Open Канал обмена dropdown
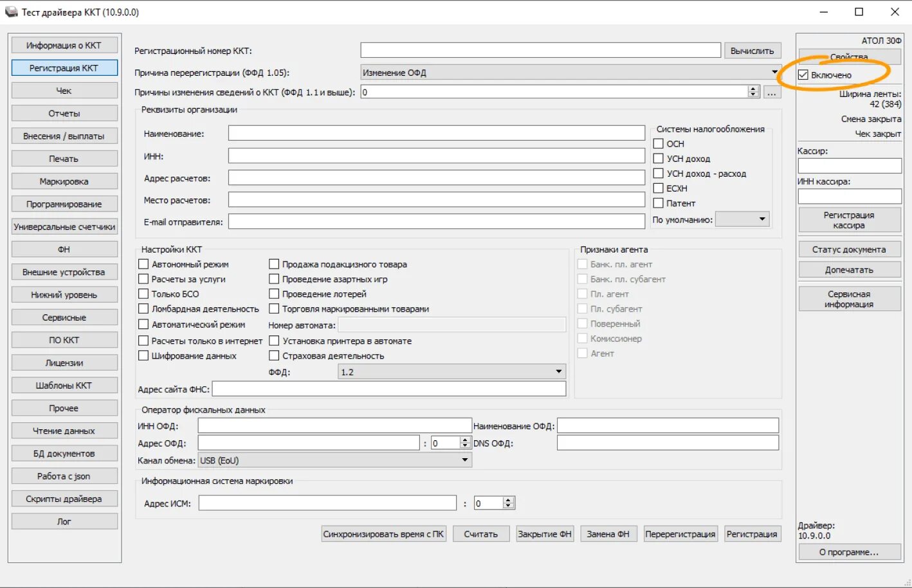 tap(335, 460)
